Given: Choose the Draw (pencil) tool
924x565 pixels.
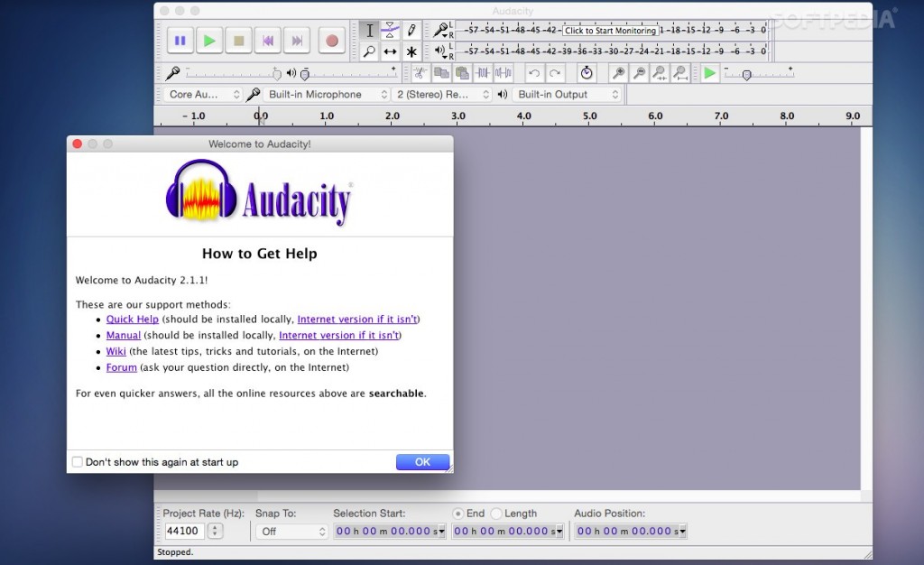Looking at the screenshot, I should 411,30.
